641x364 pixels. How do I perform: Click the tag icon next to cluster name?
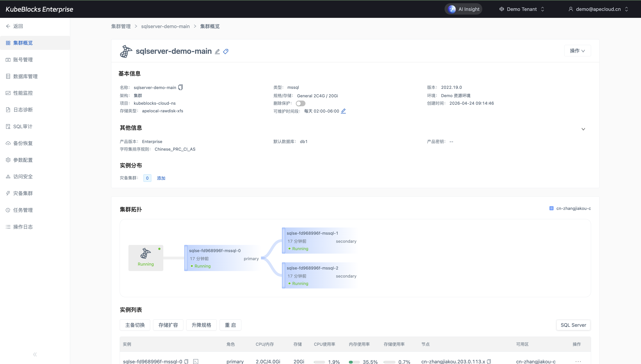pos(226,52)
